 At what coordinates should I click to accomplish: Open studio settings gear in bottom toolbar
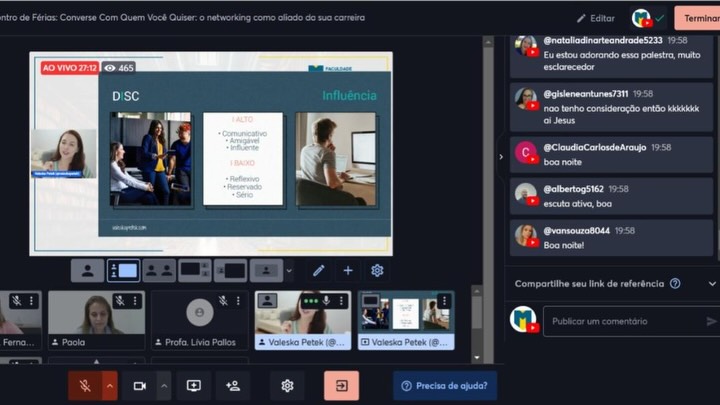pos(287,385)
